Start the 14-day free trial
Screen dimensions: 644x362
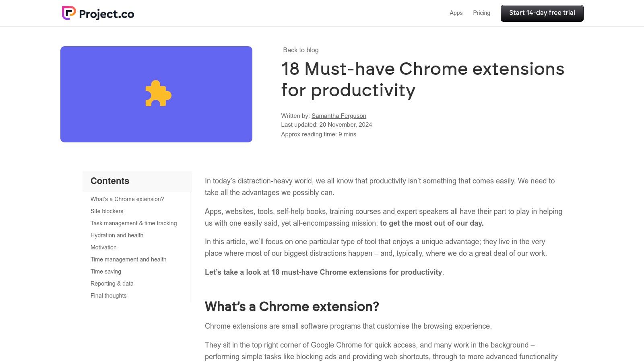[542, 13]
